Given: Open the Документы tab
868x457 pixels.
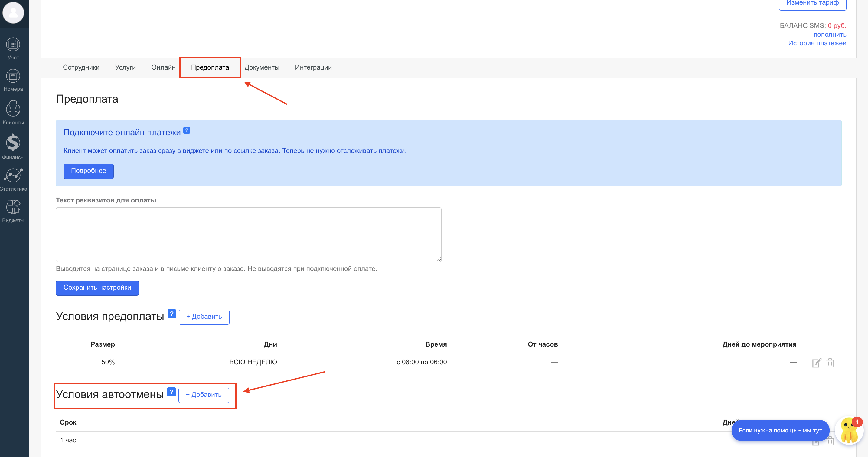Looking at the screenshot, I should tap(262, 67).
